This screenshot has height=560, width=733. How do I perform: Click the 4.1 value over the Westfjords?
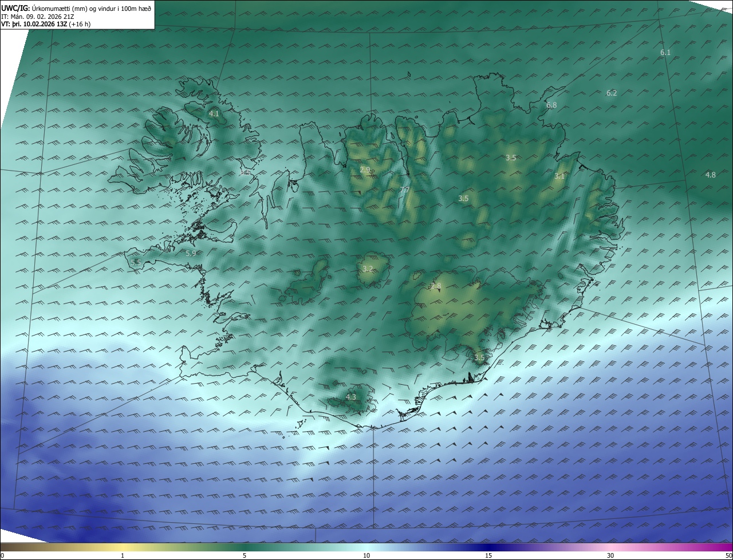(x=214, y=114)
